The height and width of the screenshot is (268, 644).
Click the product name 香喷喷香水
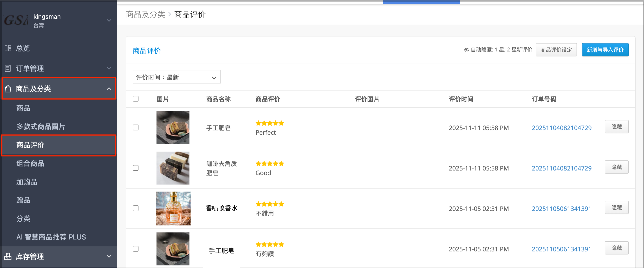[222, 208]
